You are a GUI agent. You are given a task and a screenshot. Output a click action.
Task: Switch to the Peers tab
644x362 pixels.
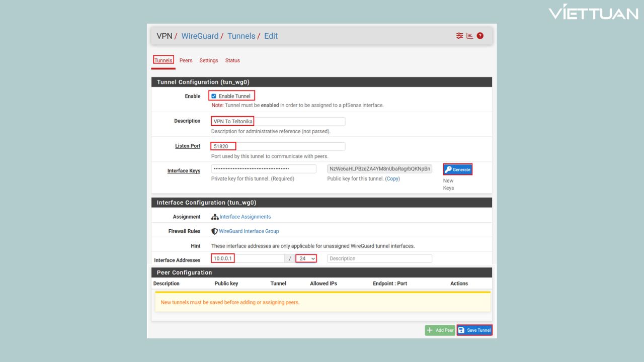point(186,60)
